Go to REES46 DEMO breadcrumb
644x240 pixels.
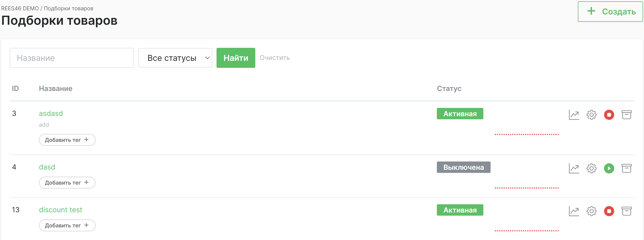coord(20,8)
